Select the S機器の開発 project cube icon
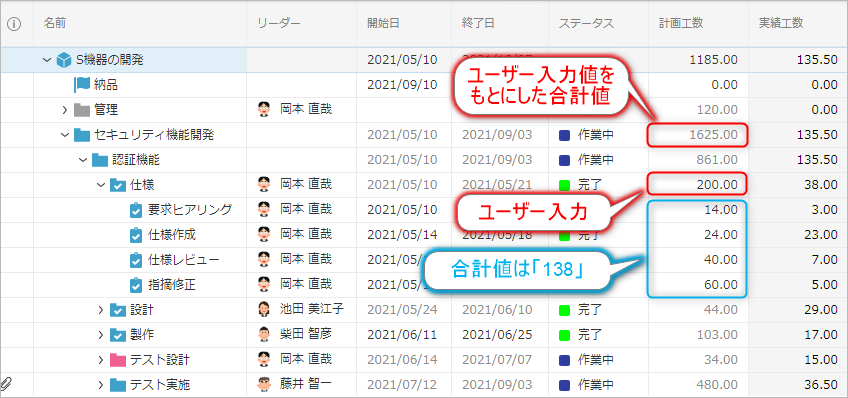The width and height of the screenshot is (848, 398). click(64, 59)
